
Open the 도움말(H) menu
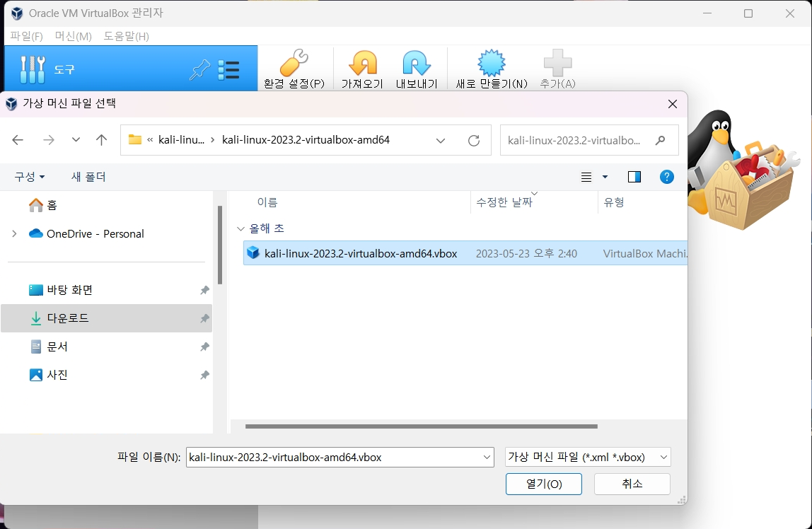click(x=126, y=36)
